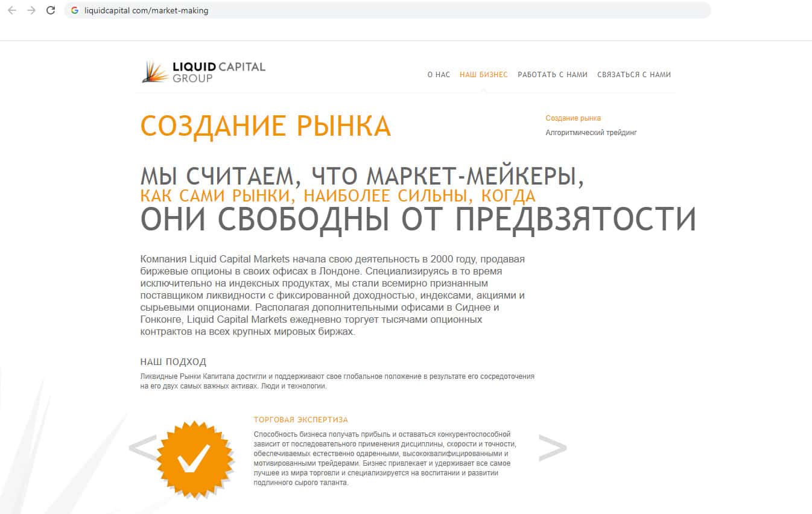
Task: Click the МЫ СЧИТАЕМ, ЧТО МАРКЕТ-МЕЙКЕРЫ headline
Action: pos(362,176)
